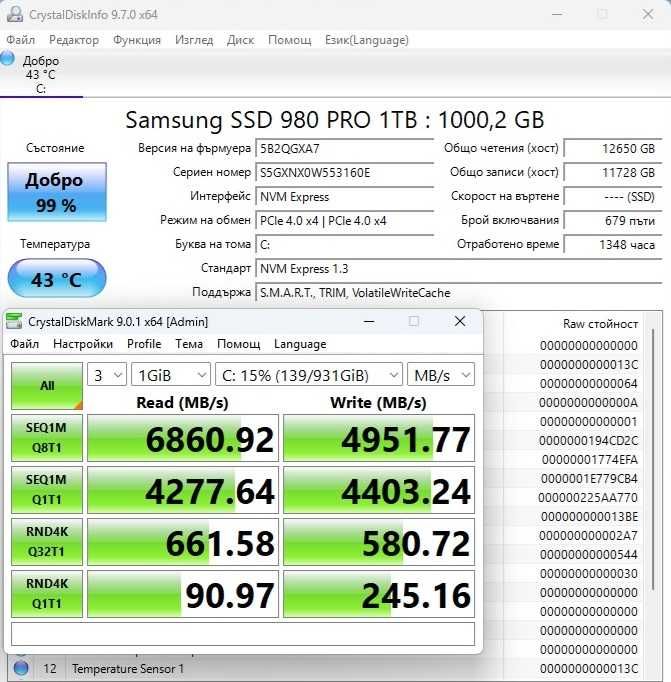The width and height of the screenshot is (671, 682).
Task: Click the NVM Express 1.3 standard field
Action: click(x=459, y=268)
